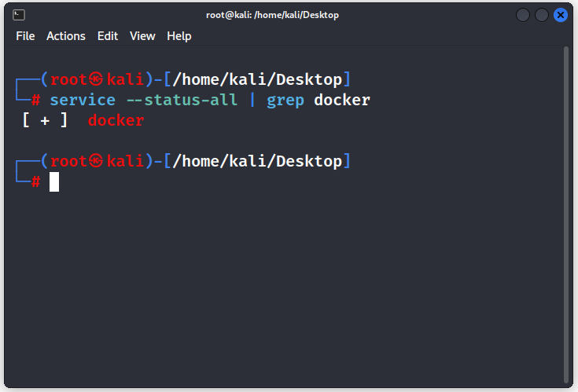This screenshot has width=578, height=392.
Task: Click the white cursor block at the prompt
Action: tap(54, 181)
